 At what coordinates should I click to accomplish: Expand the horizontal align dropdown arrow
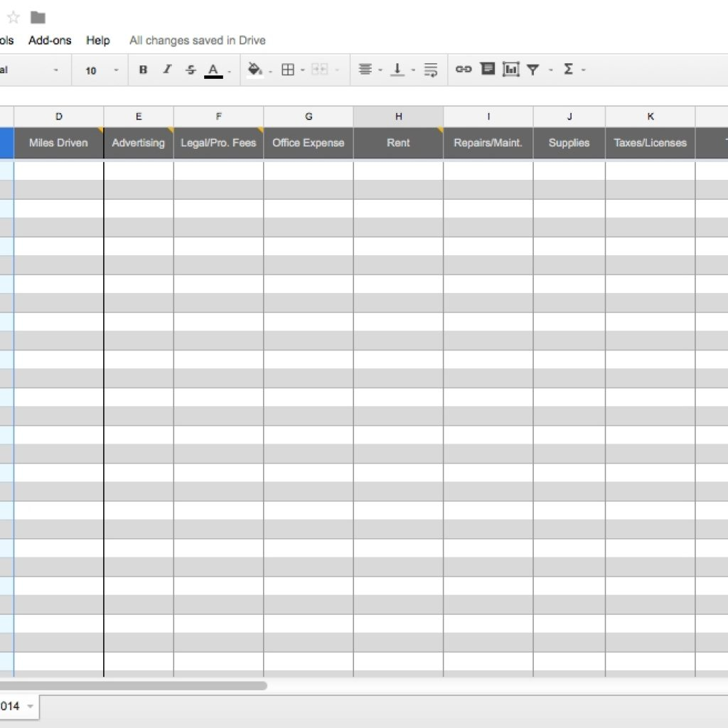point(380,70)
